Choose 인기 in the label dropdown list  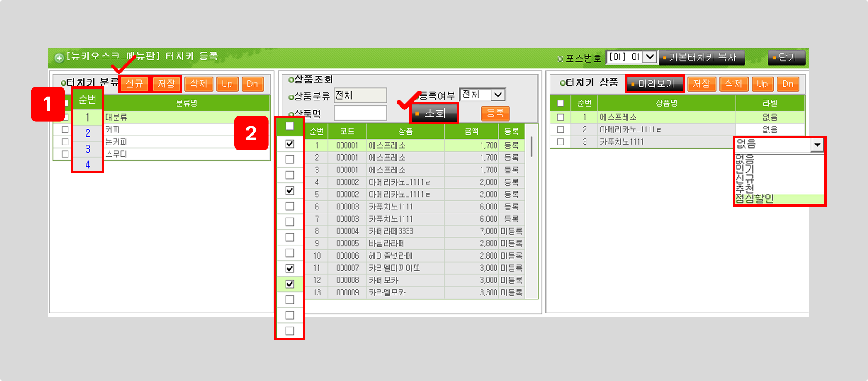coord(745,169)
